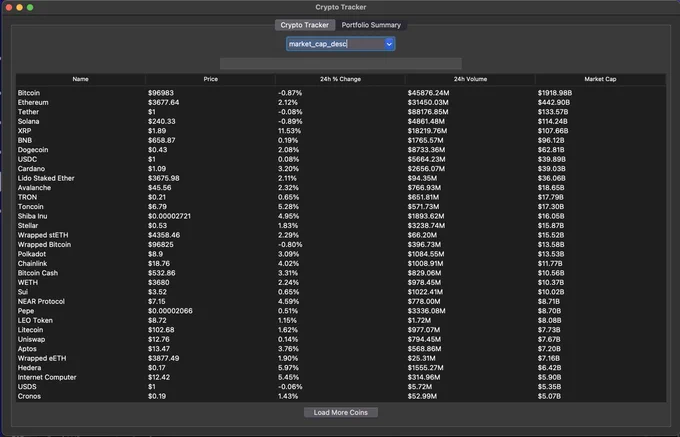Select Lido Staked Ether row
Screen dimensions: 680x437
pos(46,178)
